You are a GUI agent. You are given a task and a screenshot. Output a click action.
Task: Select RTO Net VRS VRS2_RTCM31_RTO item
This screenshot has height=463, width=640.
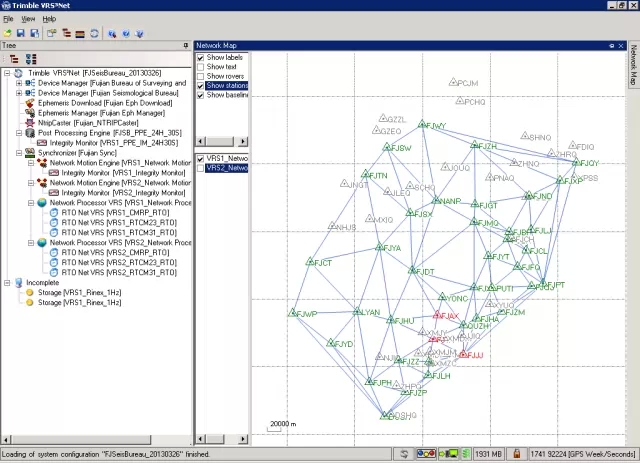click(x=119, y=272)
